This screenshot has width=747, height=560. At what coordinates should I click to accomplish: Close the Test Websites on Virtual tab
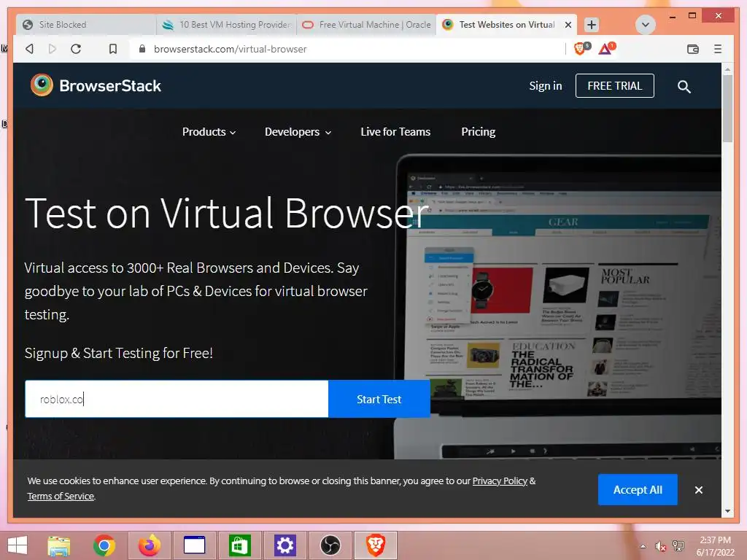tap(568, 25)
